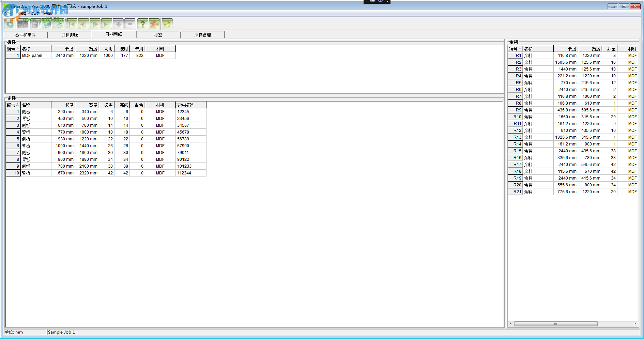Select remnant row R10

click(573, 117)
